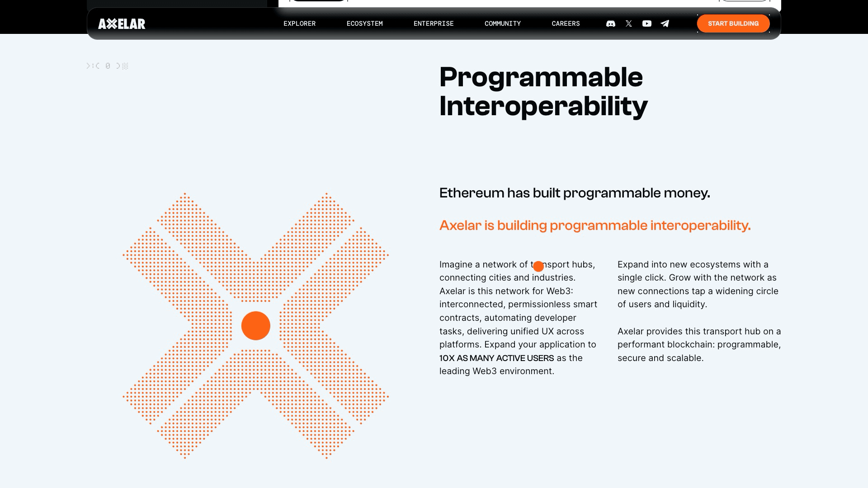The width and height of the screenshot is (868, 488).
Task: Click the small dot grid icon top-left
Action: tap(126, 66)
